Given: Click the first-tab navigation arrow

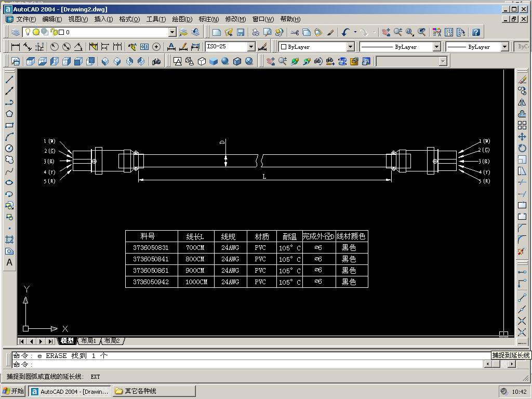Looking at the screenshot, I should (x=22, y=341).
